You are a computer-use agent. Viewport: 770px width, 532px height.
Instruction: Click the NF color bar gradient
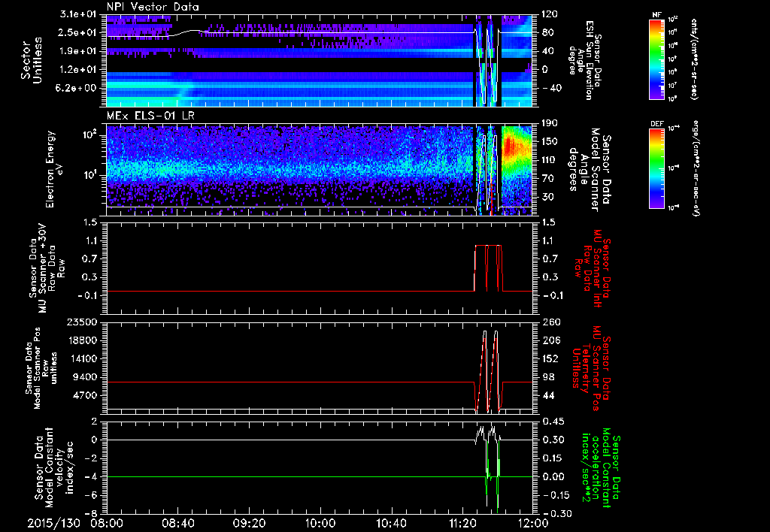tap(656, 59)
